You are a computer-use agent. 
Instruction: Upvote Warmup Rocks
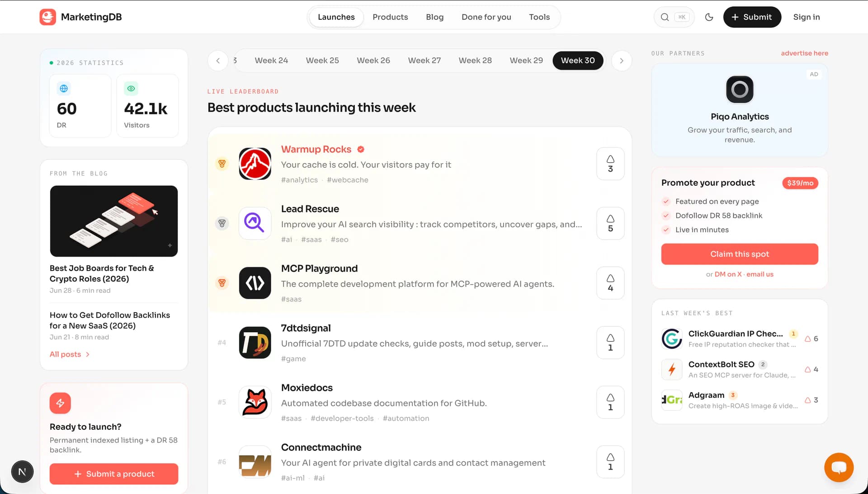610,164
